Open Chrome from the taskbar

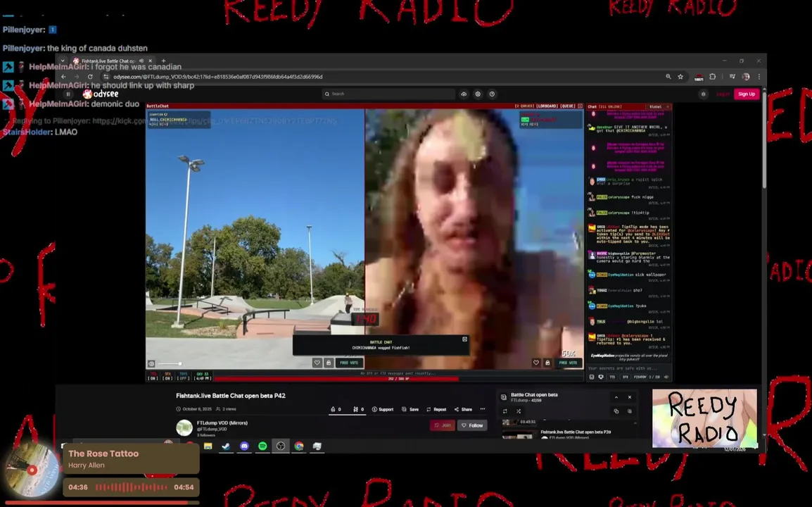[x=299, y=446]
